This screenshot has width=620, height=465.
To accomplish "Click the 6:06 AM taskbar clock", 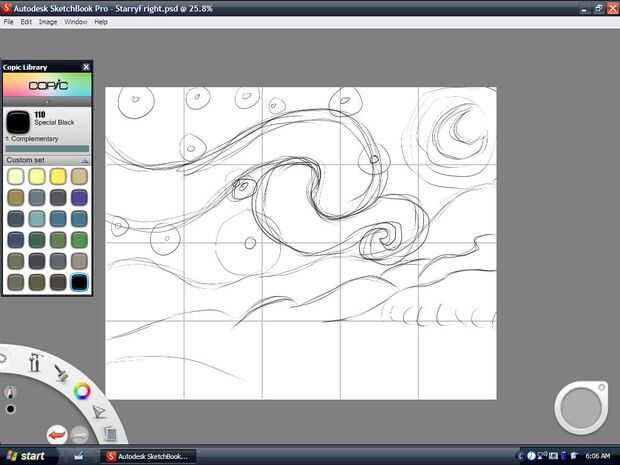I will pos(597,456).
